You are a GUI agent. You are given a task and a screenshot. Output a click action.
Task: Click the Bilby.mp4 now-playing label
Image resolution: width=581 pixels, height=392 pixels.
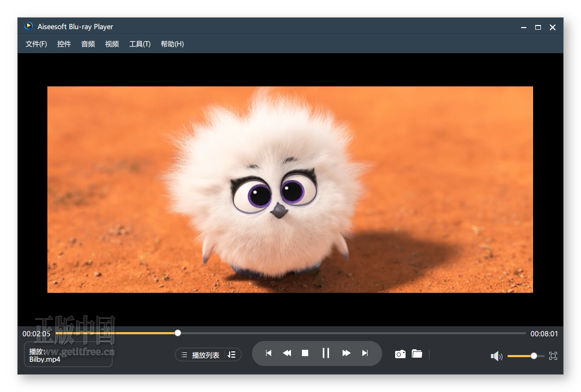(x=44, y=359)
